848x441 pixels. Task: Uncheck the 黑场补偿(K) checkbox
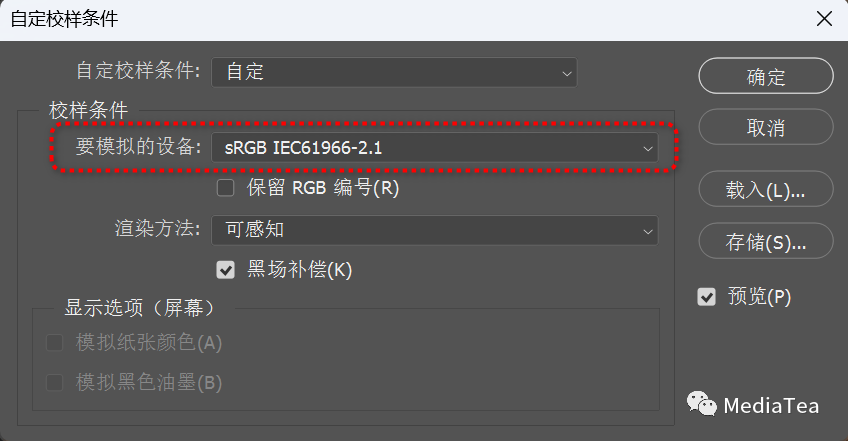[225, 269]
